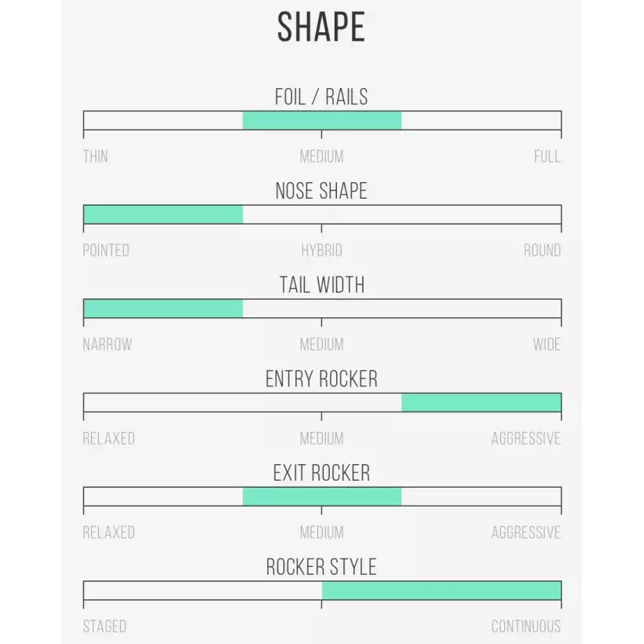Click the green section of Entry Rocker bar
Screen dimensions: 644x644
481,402
